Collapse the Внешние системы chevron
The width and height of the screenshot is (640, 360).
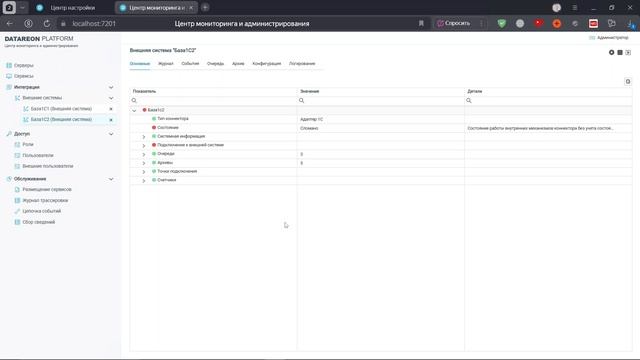[x=111, y=98]
